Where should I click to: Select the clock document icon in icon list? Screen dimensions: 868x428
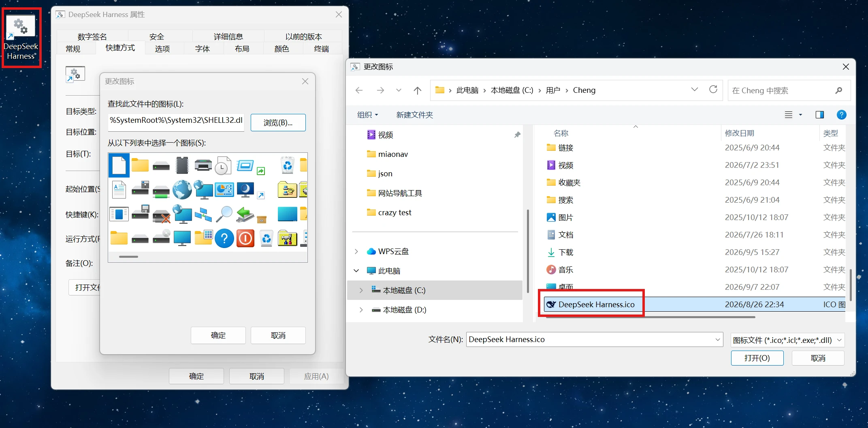click(223, 165)
